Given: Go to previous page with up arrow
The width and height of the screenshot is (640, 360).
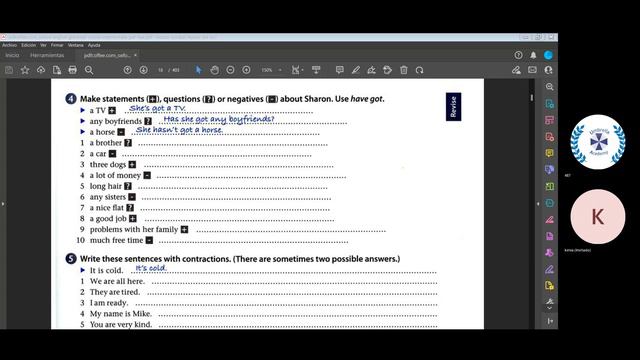Looking at the screenshot, I should (127, 70).
